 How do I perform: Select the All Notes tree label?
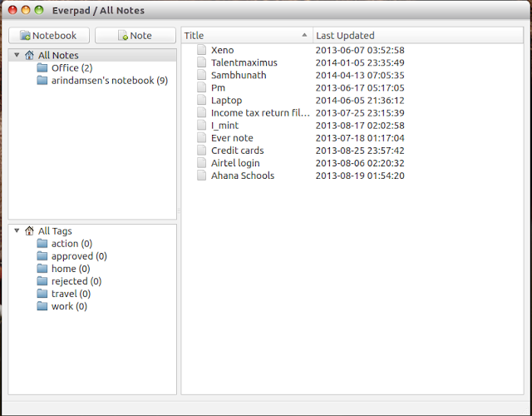point(58,55)
